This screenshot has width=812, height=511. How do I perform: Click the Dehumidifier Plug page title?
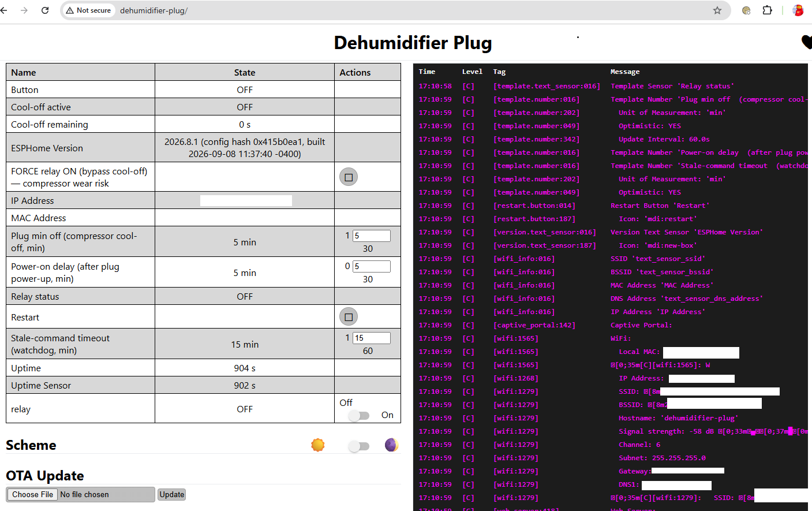[x=413, y=43]
